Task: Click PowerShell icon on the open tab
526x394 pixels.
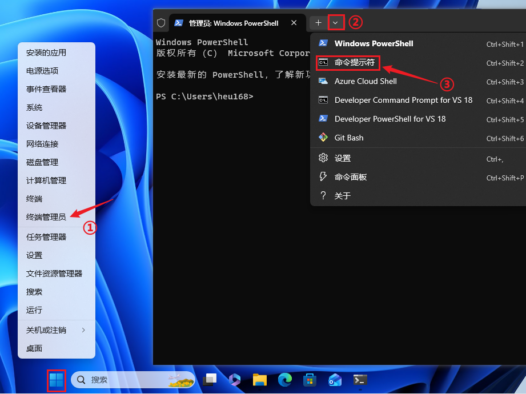Action: (179, 23)
